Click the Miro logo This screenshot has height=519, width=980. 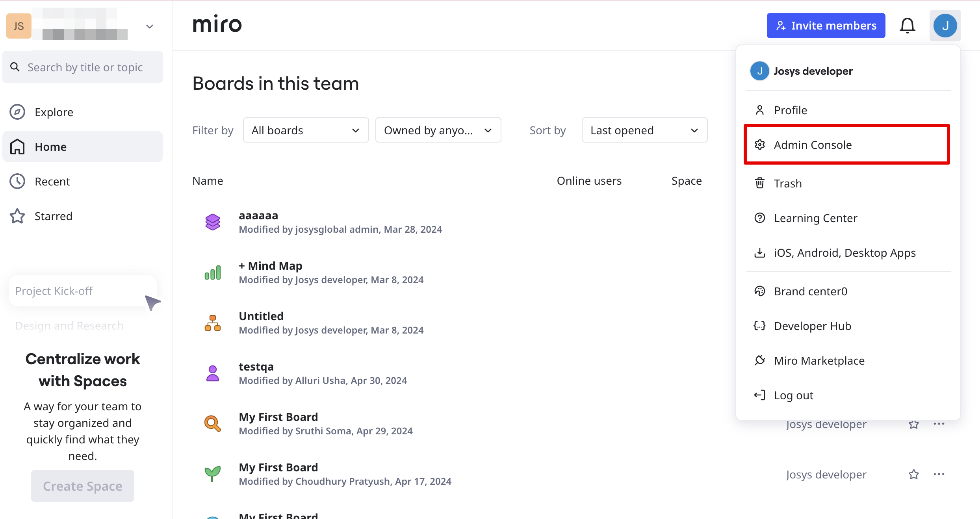coord(217,25)
